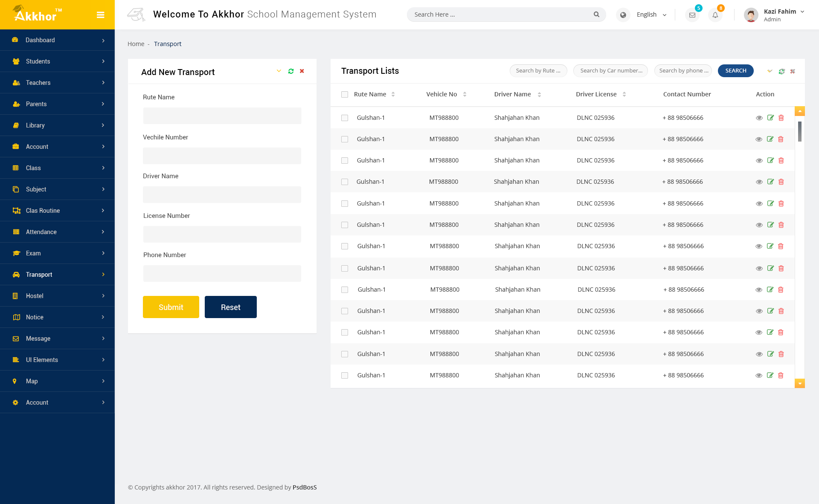View first row details with eye icon
This screenshot has height=504, width=819.
(759, 118)
